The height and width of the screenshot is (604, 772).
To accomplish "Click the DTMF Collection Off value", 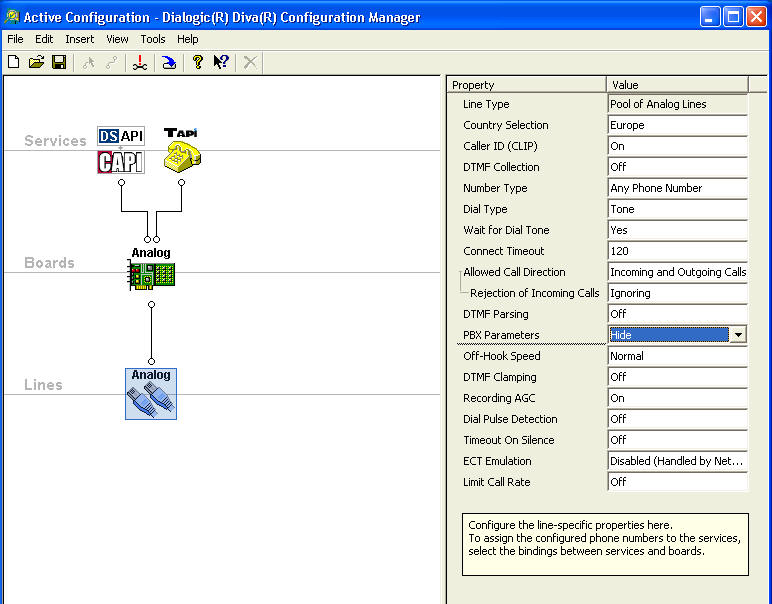I will tap(678, 167).
